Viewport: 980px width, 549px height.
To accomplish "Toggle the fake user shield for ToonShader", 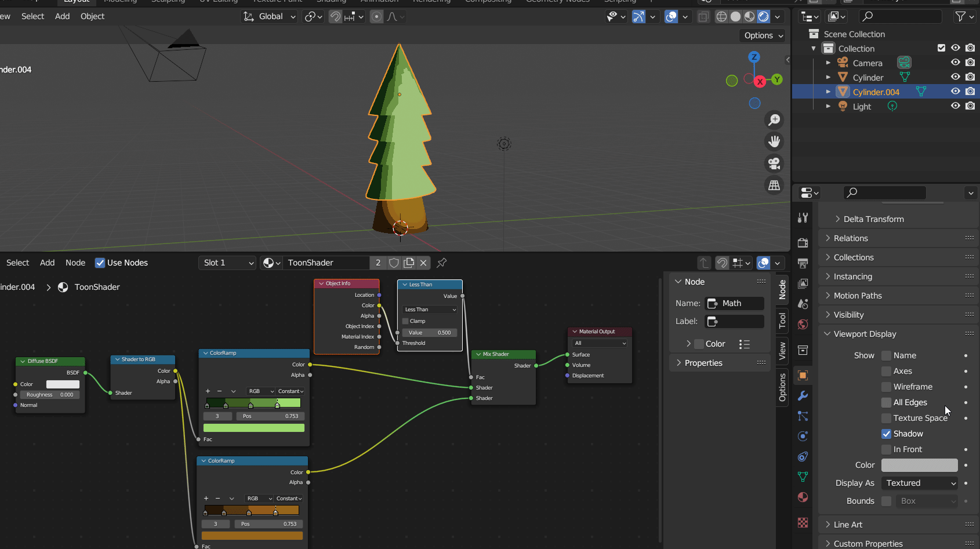I will (x=394, y=263).
